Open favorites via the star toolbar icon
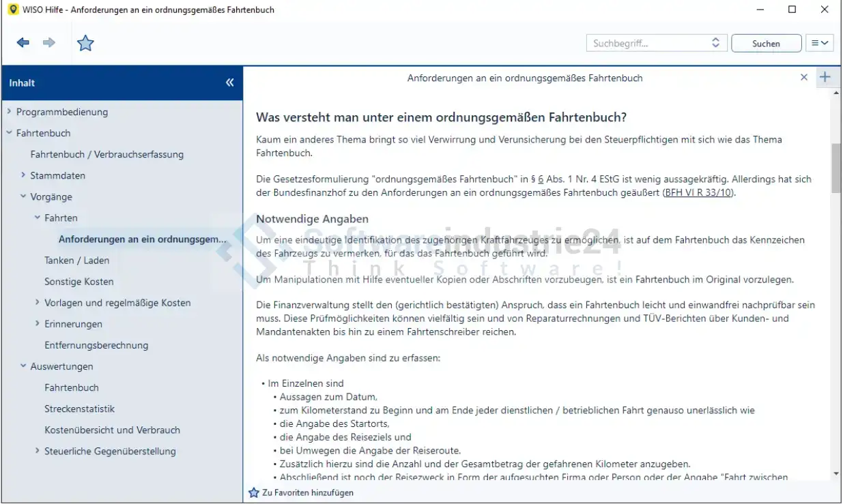Screen dimensions: 843x504 pos(85,43)
